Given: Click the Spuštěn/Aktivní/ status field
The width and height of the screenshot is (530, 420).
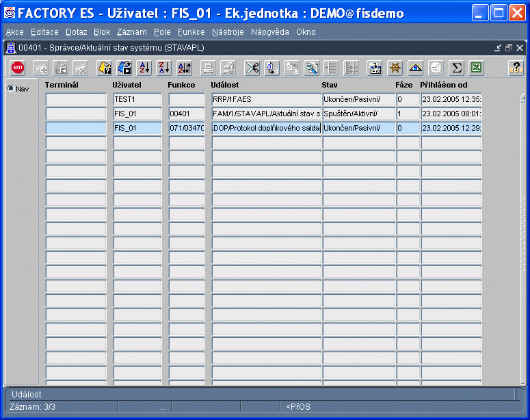Looking at the screenshot, I should click(x=358, y=114).
